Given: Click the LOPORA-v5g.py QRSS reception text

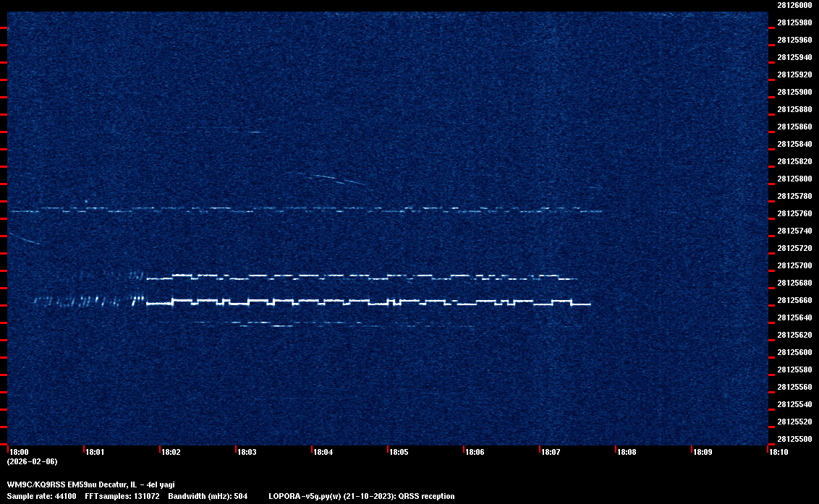Looking at the screenshot, I should pos(361,496).
